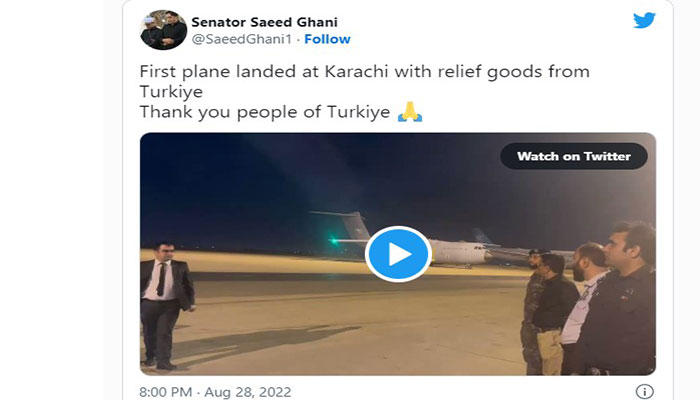Play the embedded tweet video
This screenshot has height=400, width=700.
(398, 254)
